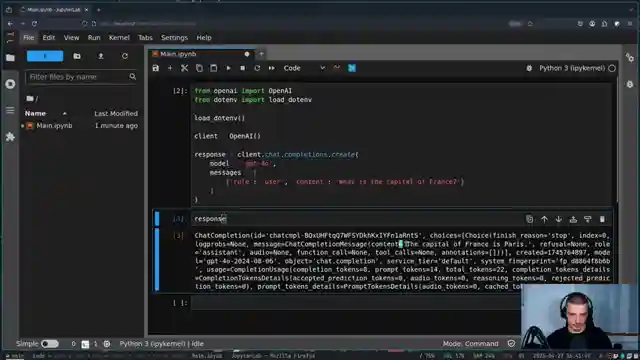Open property inspector gears icon on right sidebar
The height and width of the screenshot is (360, 640).
[x=630, y=58]
